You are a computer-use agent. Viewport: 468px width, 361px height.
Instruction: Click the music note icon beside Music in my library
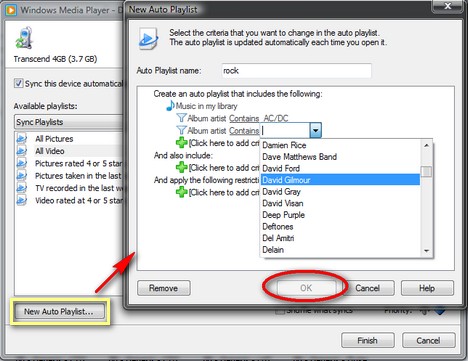point(170,106)
